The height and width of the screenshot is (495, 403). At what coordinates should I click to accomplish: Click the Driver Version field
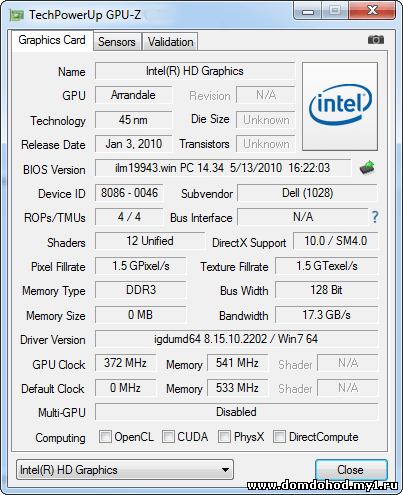pyautogui.click(x=236, y=339)
